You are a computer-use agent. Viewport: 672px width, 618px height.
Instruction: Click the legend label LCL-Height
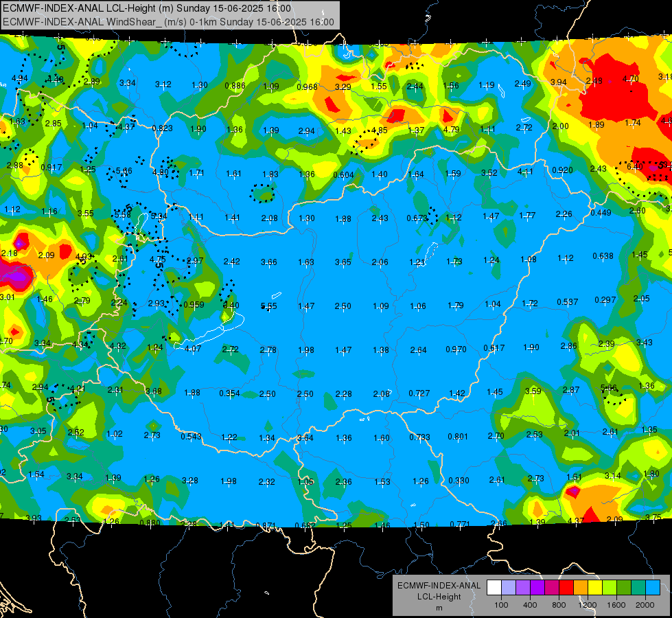tap(439, 597)
